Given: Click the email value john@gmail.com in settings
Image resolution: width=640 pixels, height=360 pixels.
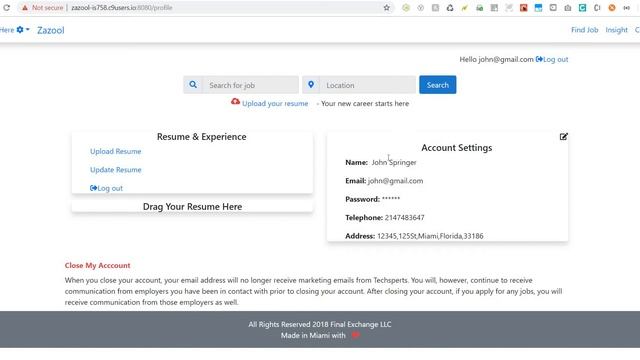Looking at the screenshot, I should [395, 181].
